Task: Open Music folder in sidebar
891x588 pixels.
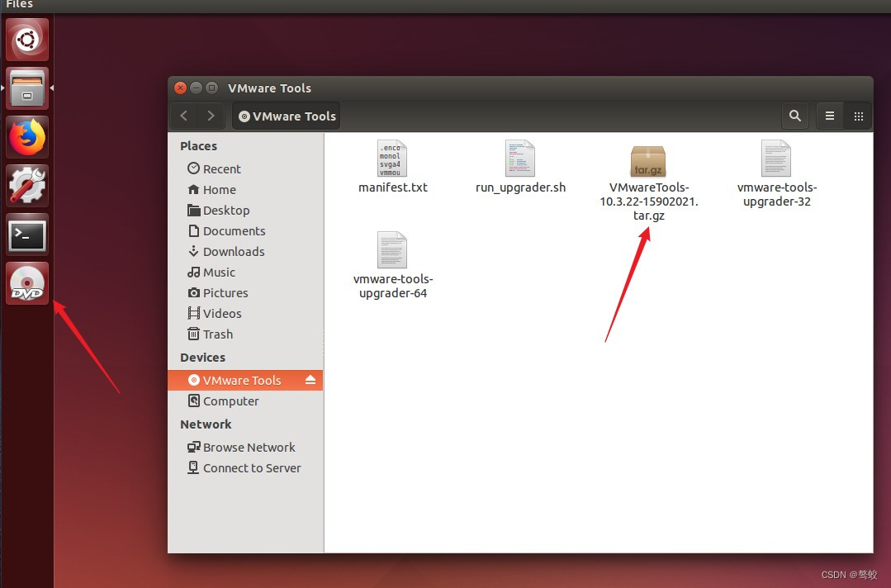Action: click(245, 273)
